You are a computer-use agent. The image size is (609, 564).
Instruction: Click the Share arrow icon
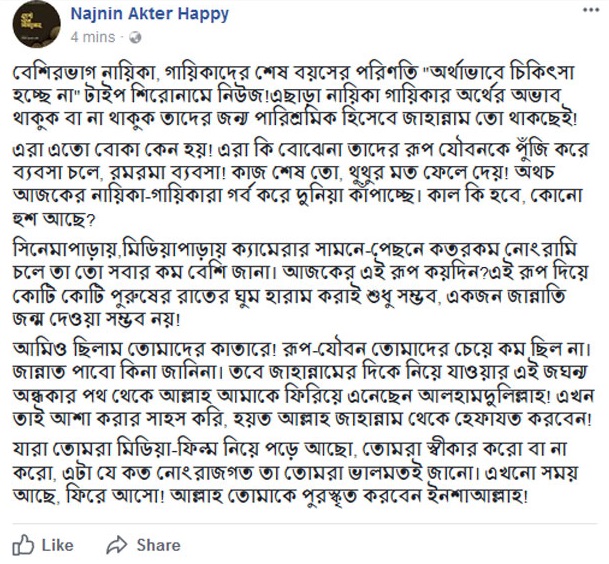click(117, 545)
